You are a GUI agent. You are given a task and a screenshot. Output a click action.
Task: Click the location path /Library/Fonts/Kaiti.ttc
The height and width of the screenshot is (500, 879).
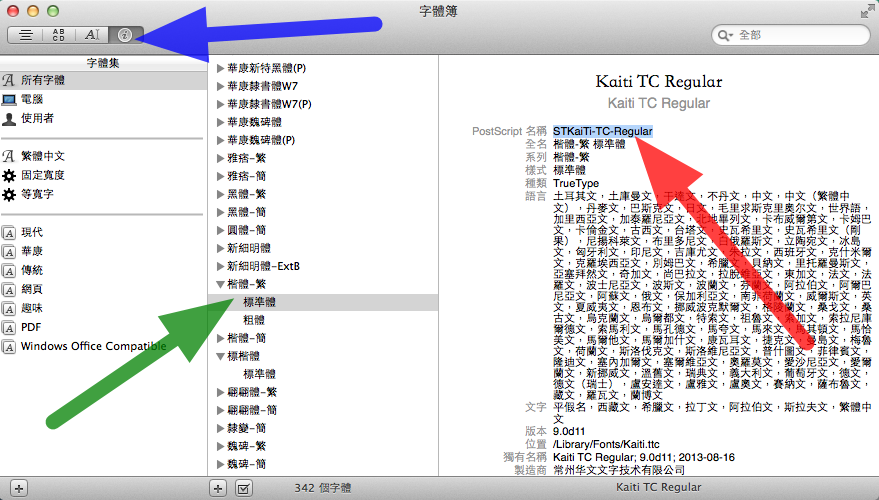[606, 445]
